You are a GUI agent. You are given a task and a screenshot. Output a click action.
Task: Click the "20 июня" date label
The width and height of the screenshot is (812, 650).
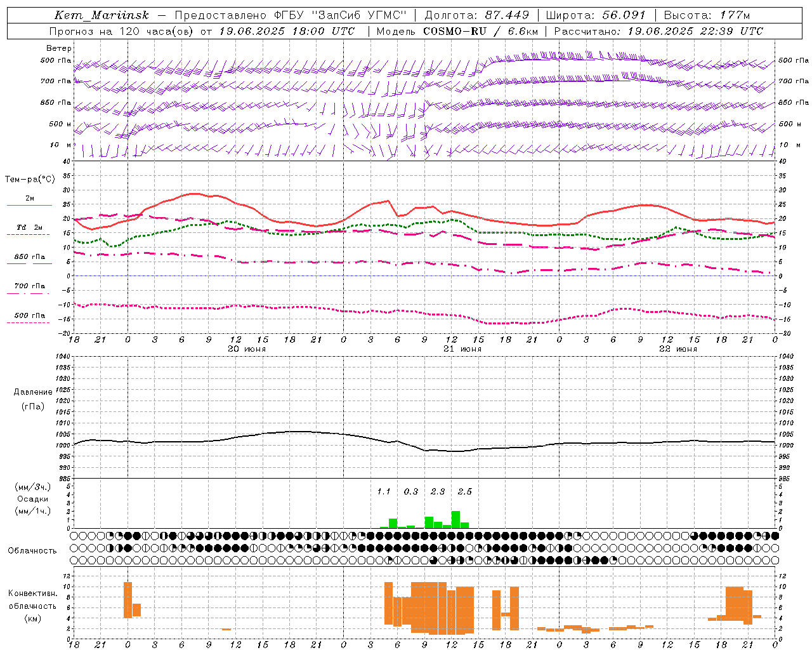(x=247, y=349)
